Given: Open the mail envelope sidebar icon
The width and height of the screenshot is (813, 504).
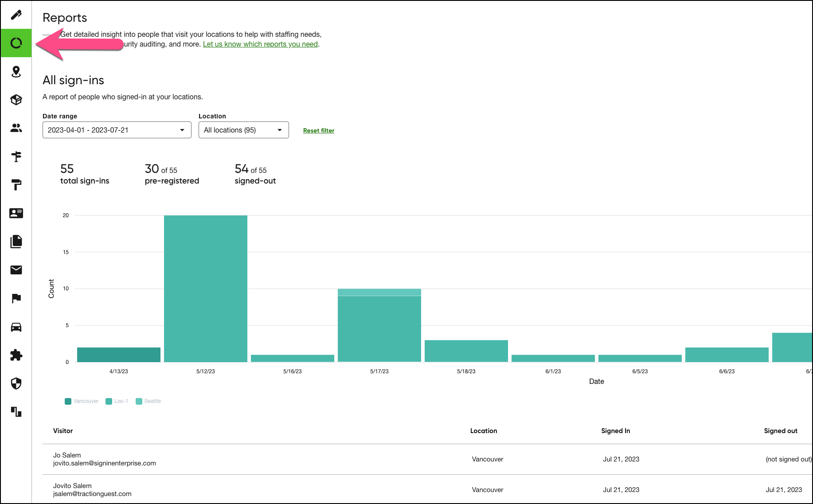Looking at the screenshot, I should click(x=16, y=270).
